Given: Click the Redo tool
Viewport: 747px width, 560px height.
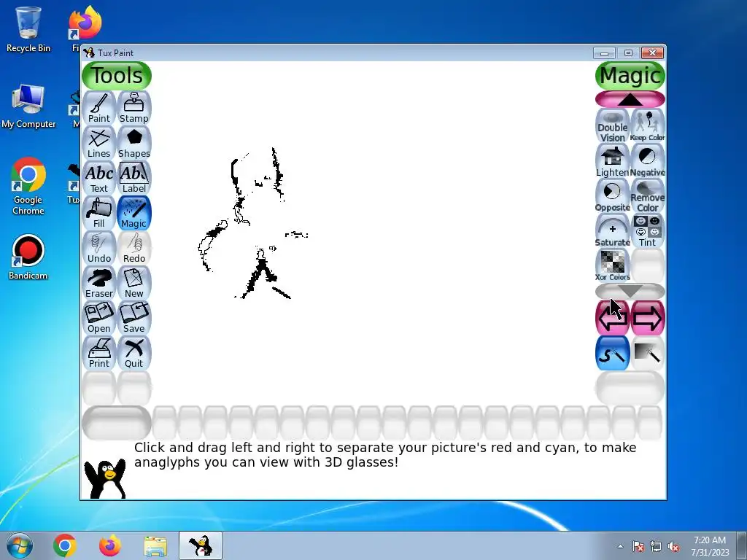Looking at the screenshot, I should 134,248.
